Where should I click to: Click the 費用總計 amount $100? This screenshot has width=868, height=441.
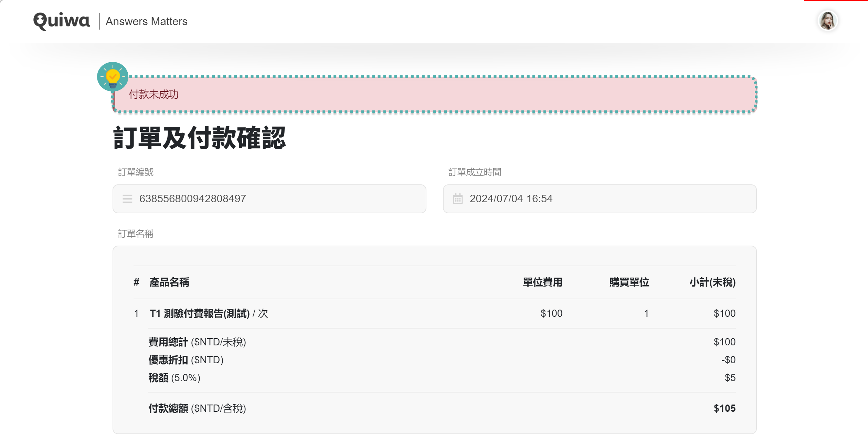[724, 342]
